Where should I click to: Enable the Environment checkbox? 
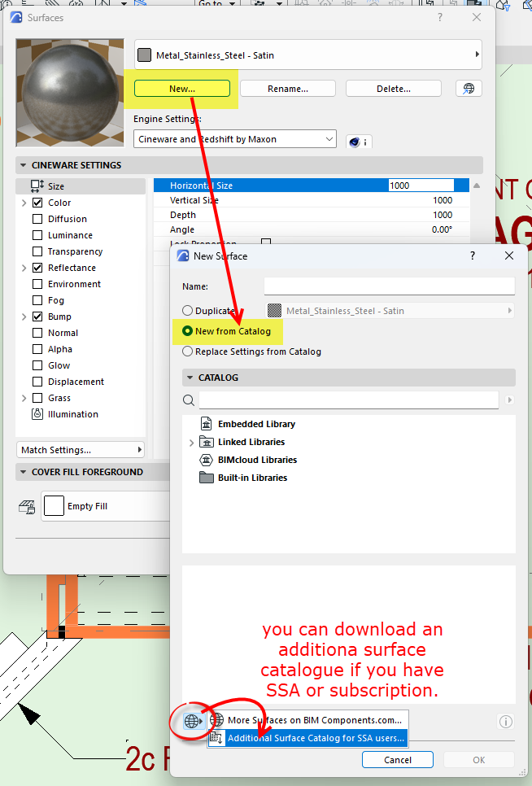pos(37,284)
